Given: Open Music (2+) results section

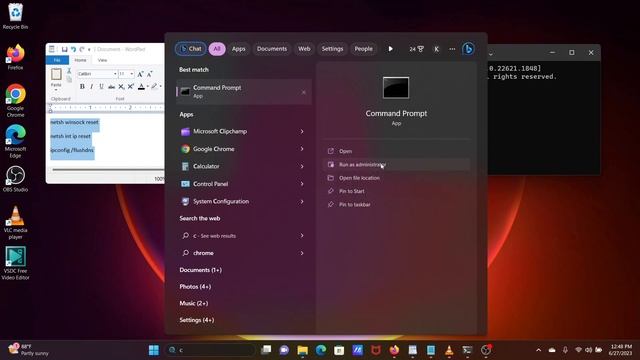Looking at the screenshot, I should click(193, 303).
